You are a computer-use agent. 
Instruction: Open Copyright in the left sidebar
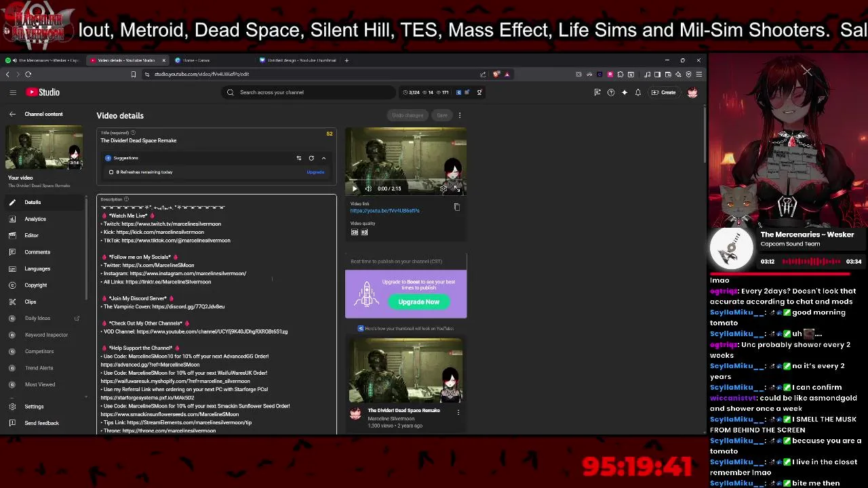click(43, 285)
